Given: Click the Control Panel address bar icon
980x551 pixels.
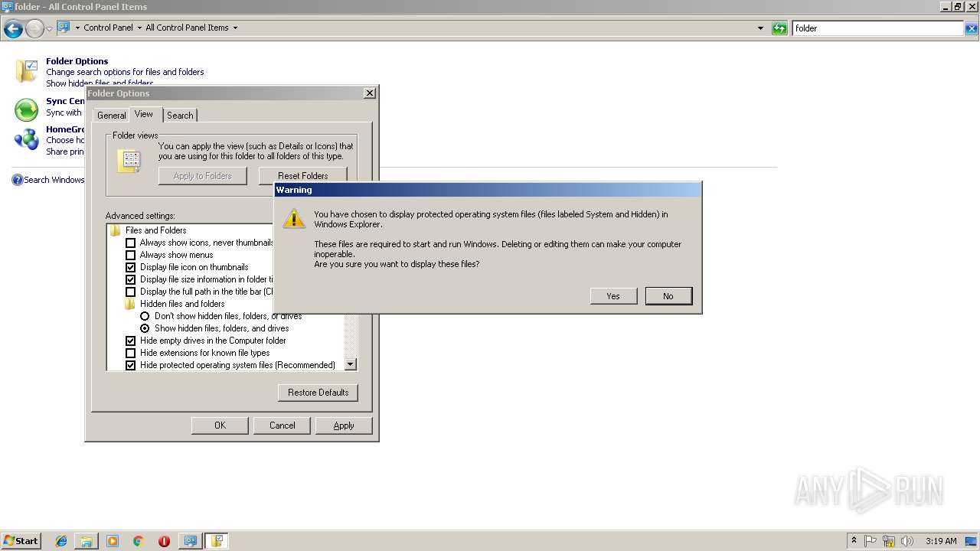Looking at the screenshot, I should 64,28.
